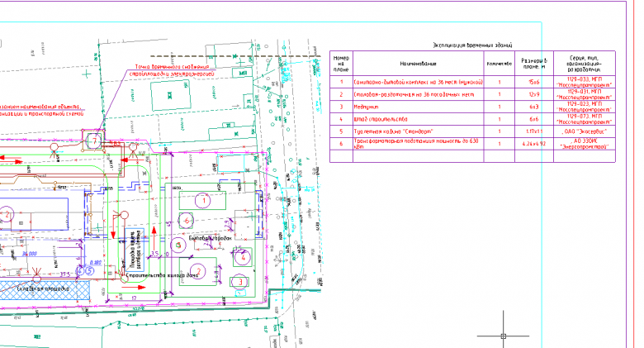644x348 pixels.
Task: Click the circled marker 7 on the plan
Action: click(94, 141)
